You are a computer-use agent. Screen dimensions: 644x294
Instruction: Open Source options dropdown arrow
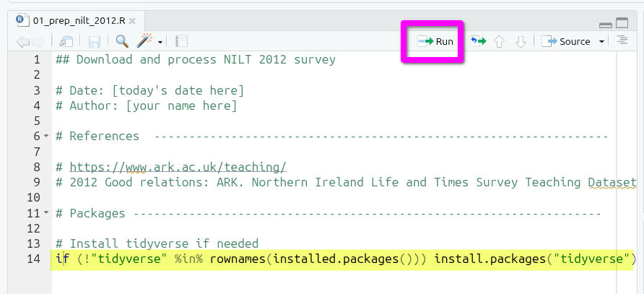pyautogui.click(x=601, y=41)
